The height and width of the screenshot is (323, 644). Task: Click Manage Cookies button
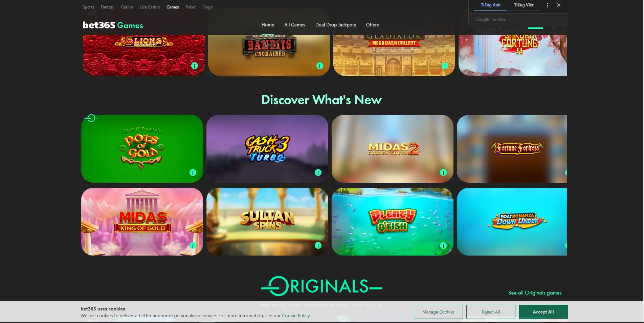438,312
